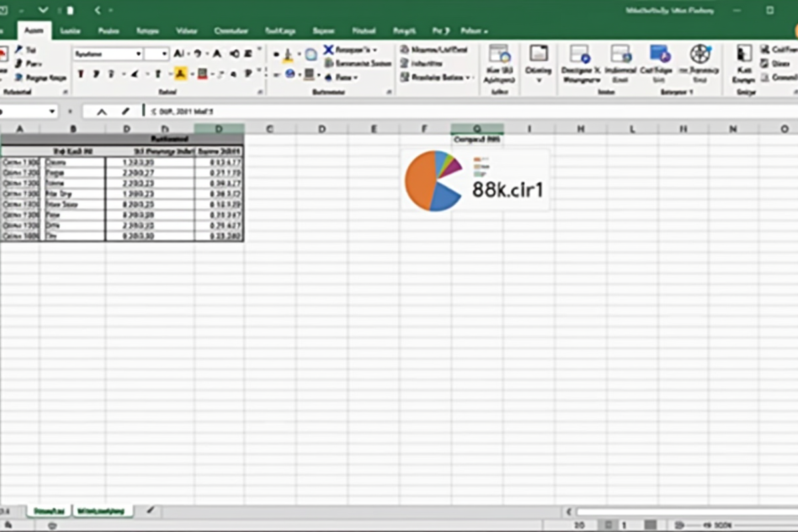Click the blue globe icon in alignment group
Image resolution: width=798 pixels, height=532 pixels.
[290, 74]
